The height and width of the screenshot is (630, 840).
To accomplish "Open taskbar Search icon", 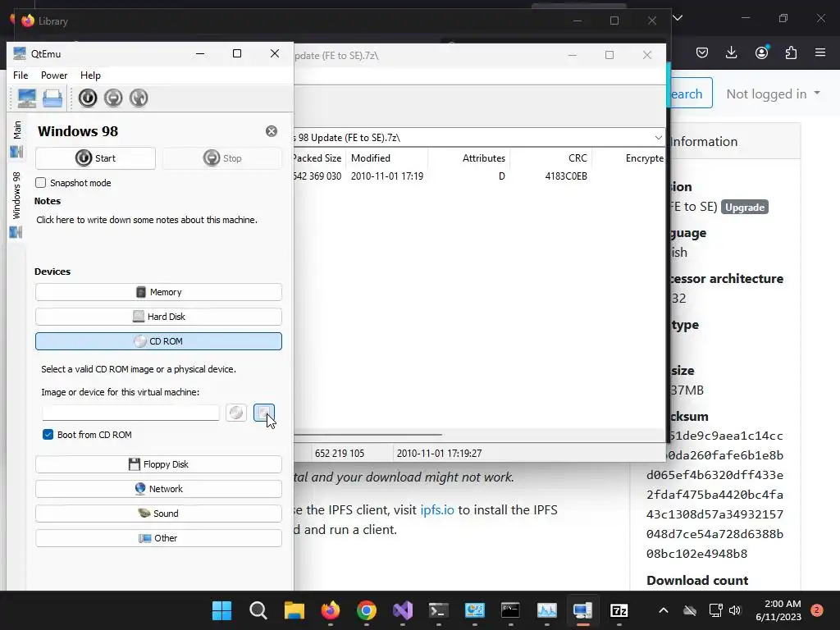I will (x=258, y=610).
